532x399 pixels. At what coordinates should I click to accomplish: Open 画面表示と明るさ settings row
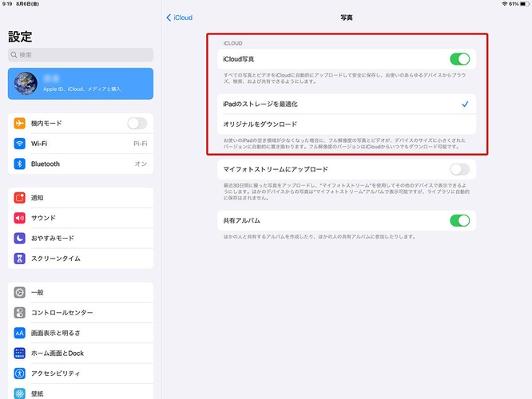pos(81,333)
